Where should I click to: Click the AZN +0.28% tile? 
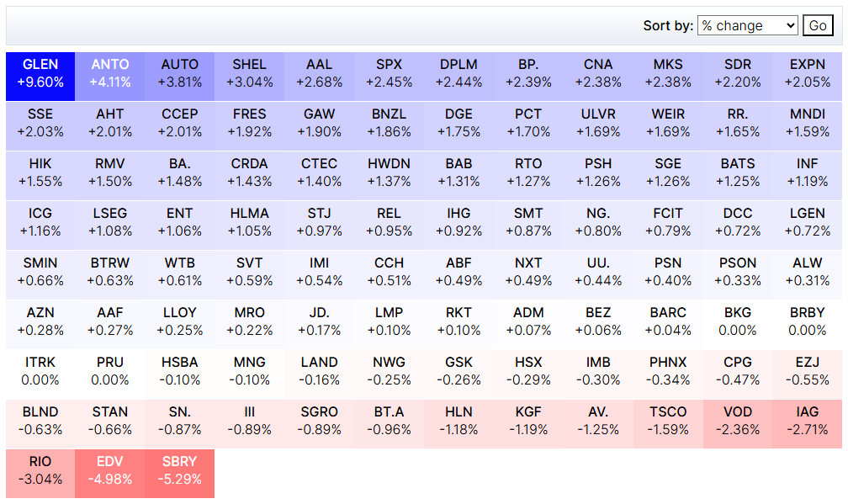40,322
